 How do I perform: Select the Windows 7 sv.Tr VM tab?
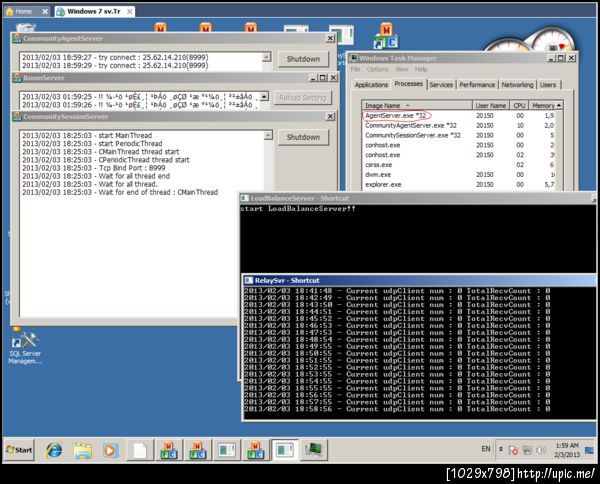[x=94, y=11]
